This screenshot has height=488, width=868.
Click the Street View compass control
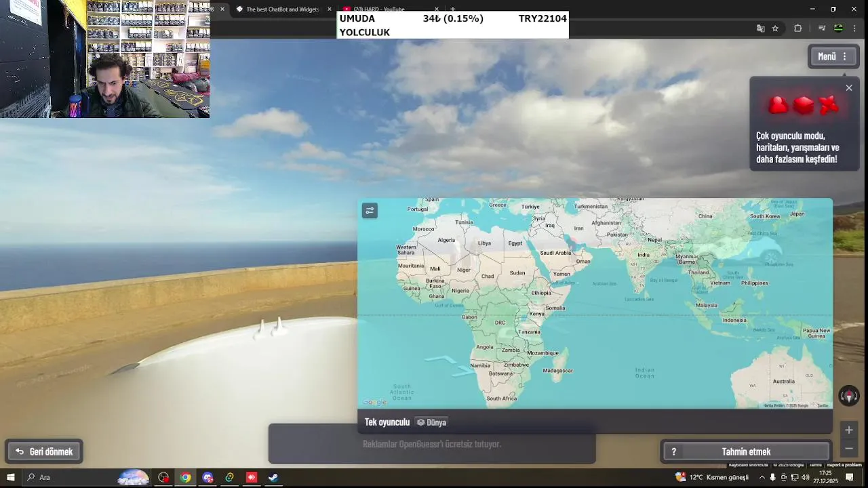(849, 396)
